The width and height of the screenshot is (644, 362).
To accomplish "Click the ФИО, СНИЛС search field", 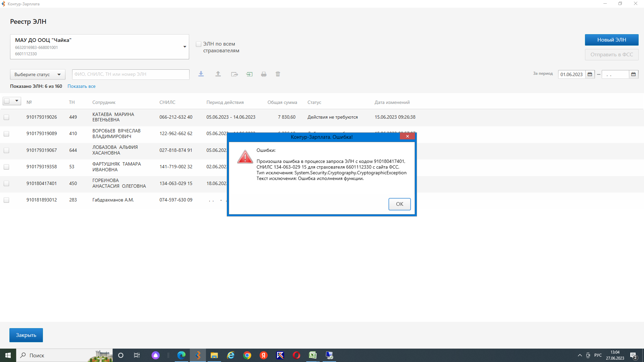I will [131, 74].
